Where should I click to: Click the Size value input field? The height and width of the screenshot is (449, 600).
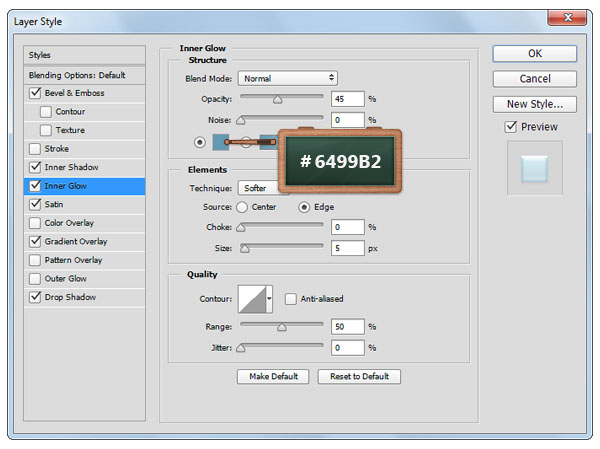[x=347, y=247]
